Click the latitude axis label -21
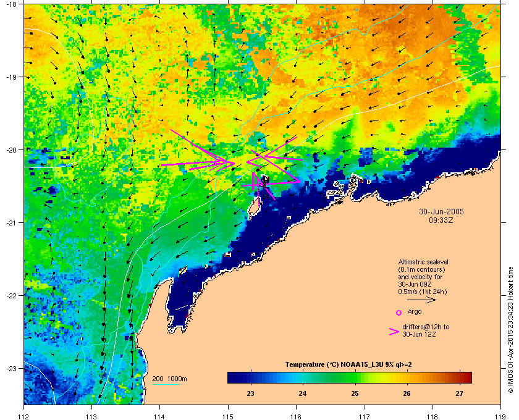This screenshot has height=420, width=519. 11,223
